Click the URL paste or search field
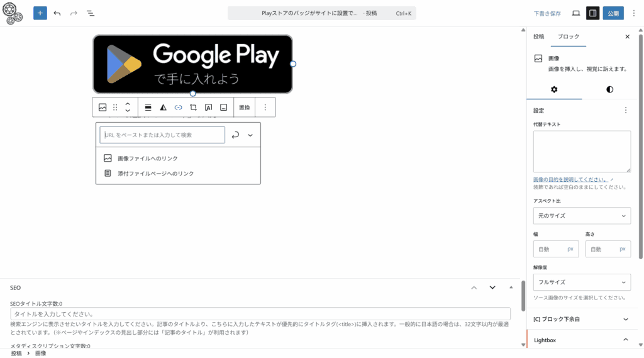Screen dimensions: 644x358 (162, 135)
